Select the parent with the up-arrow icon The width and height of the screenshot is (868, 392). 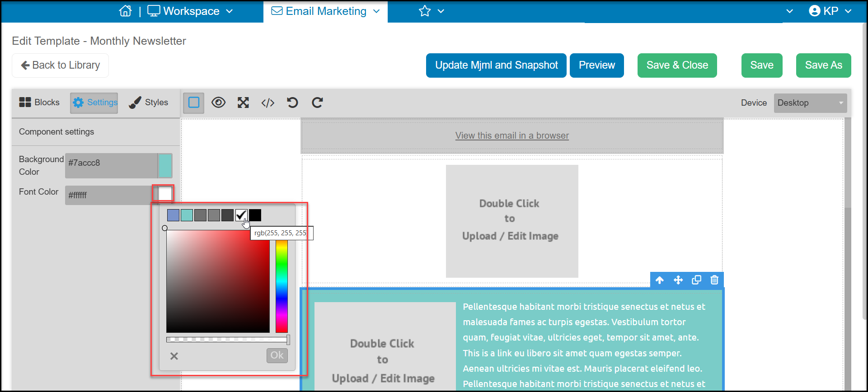660,280
